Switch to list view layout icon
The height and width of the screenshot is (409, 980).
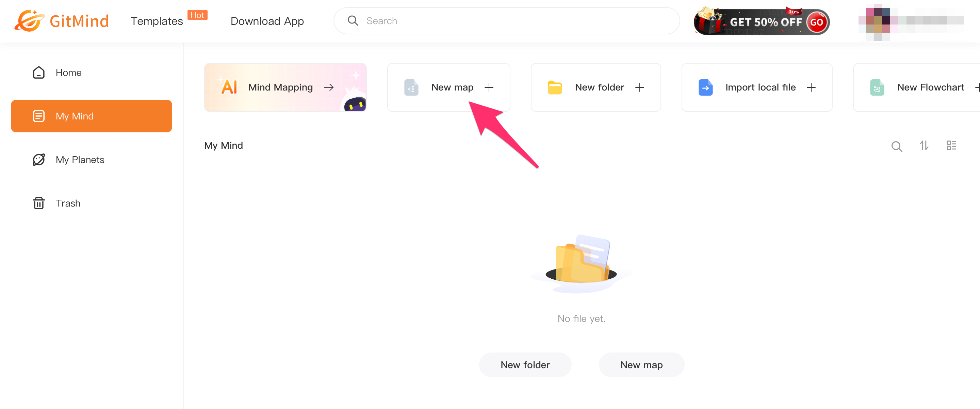[951, 146]
